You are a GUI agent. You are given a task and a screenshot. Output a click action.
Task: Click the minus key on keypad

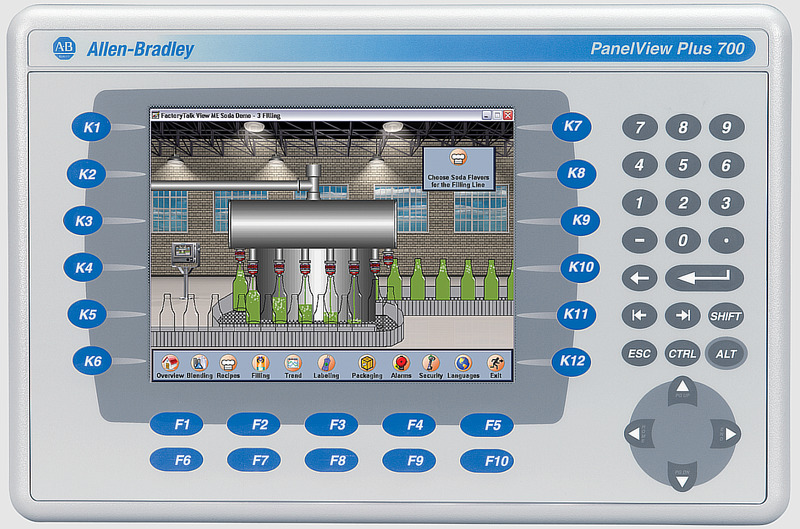[x=640, y=240]
